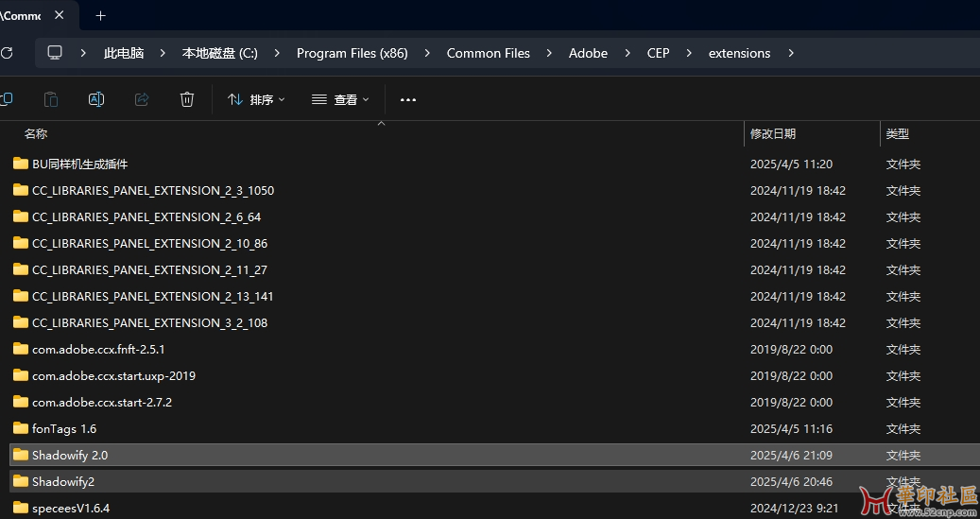Go to Common Files breadcrumb

coord(489,53)
